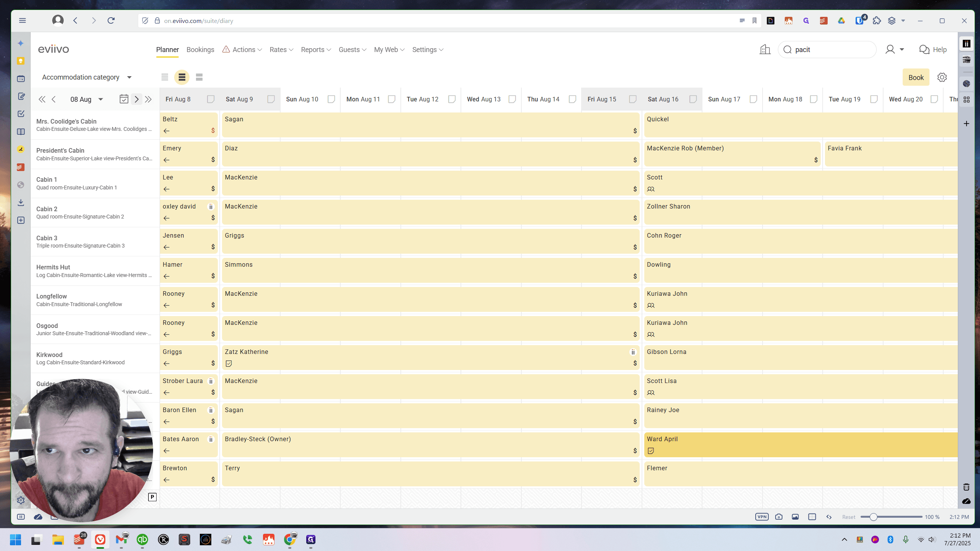Open the user account dropdown
980x551 pixels.
tap(894, 50)
